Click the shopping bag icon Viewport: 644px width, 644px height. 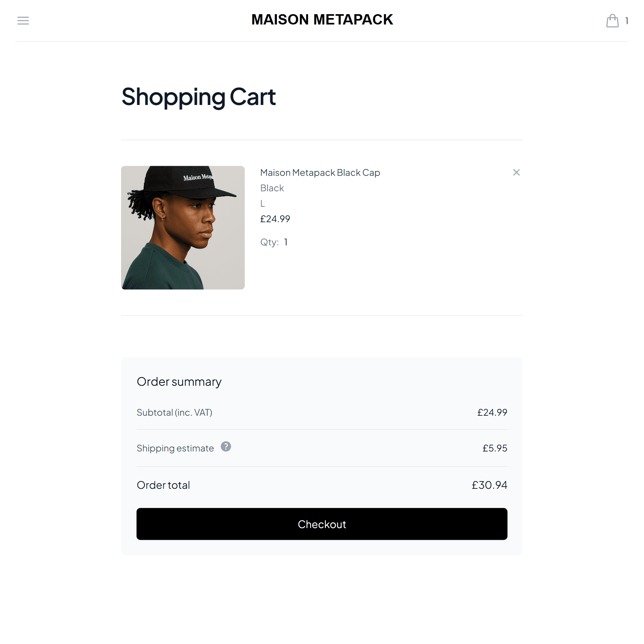tap(612, 21)
